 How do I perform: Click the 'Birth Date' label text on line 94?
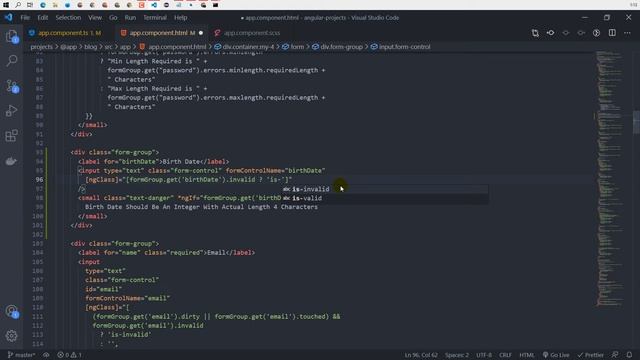(181, 162)
